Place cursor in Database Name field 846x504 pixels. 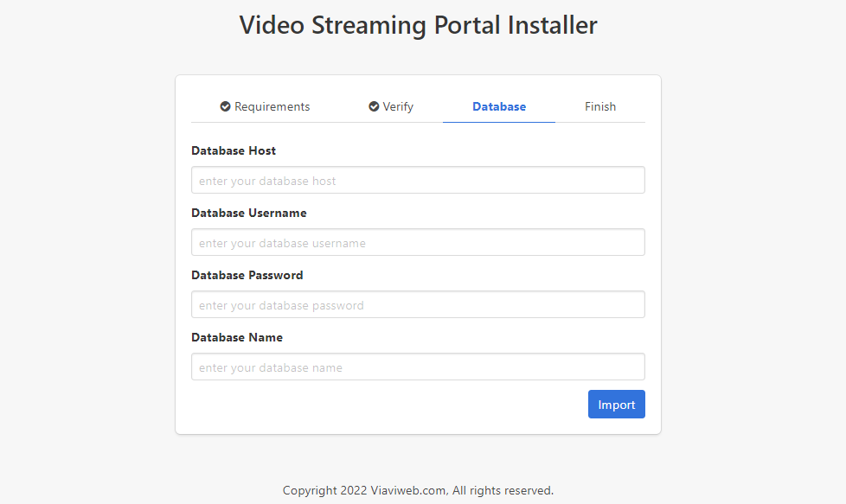(418, 367)
